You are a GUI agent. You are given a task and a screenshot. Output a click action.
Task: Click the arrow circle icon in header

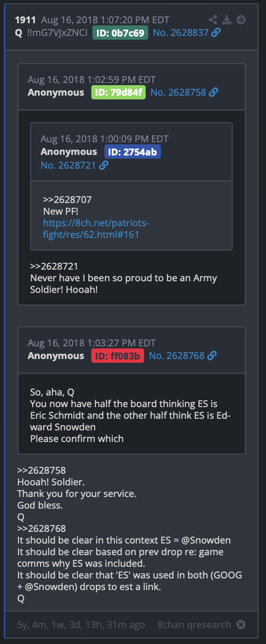(241, 20)
